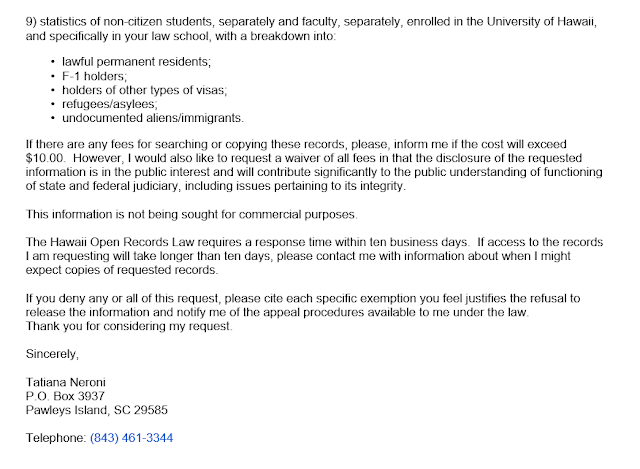Click holders of other types of visas

click(144, 90)
